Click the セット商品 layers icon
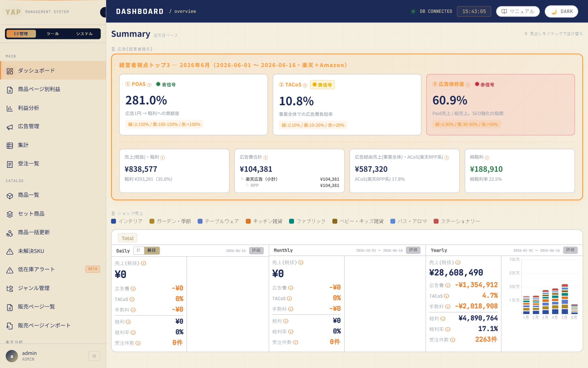Screen dimensions: 588x368 click(10, 214)
